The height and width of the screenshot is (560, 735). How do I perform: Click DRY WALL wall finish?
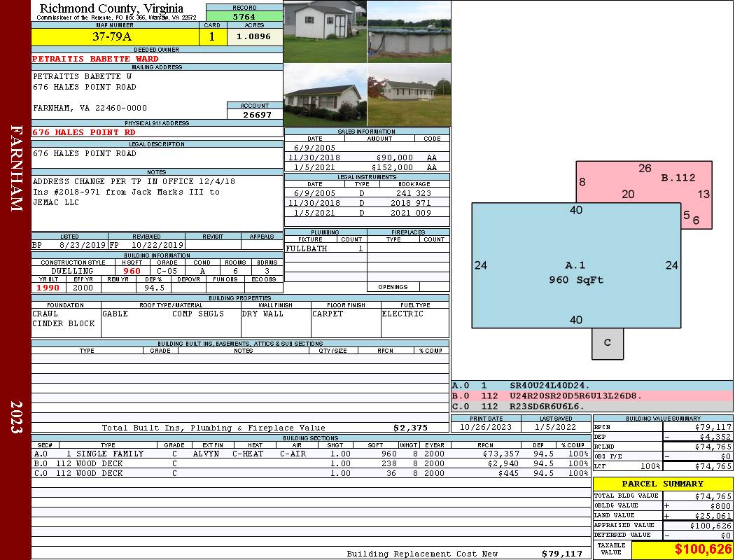[x=262, y=314]
